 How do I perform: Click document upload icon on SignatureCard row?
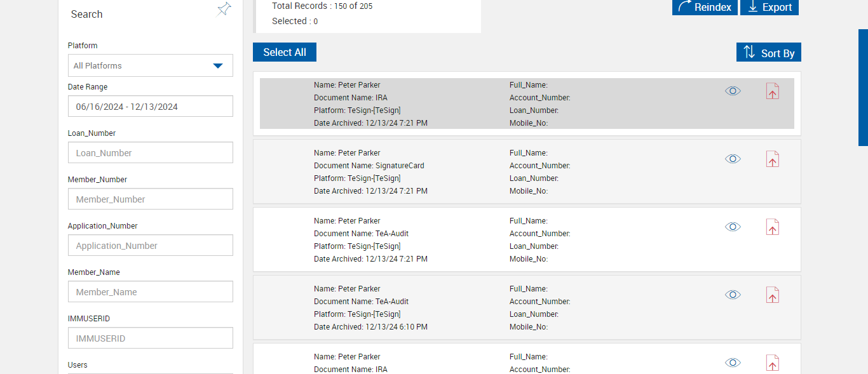pyautogui.click(x=772, y=159)
